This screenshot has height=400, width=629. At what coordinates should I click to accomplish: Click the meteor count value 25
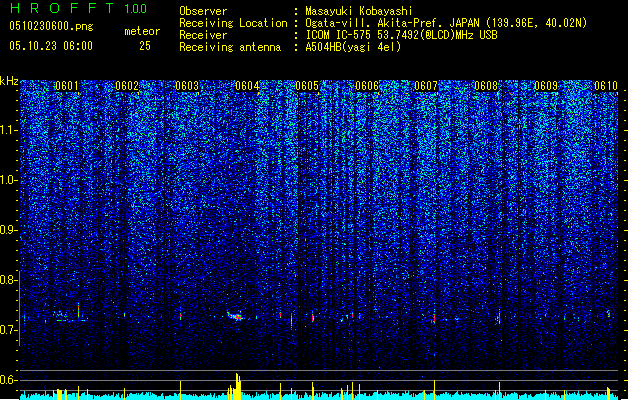(145, 46)
